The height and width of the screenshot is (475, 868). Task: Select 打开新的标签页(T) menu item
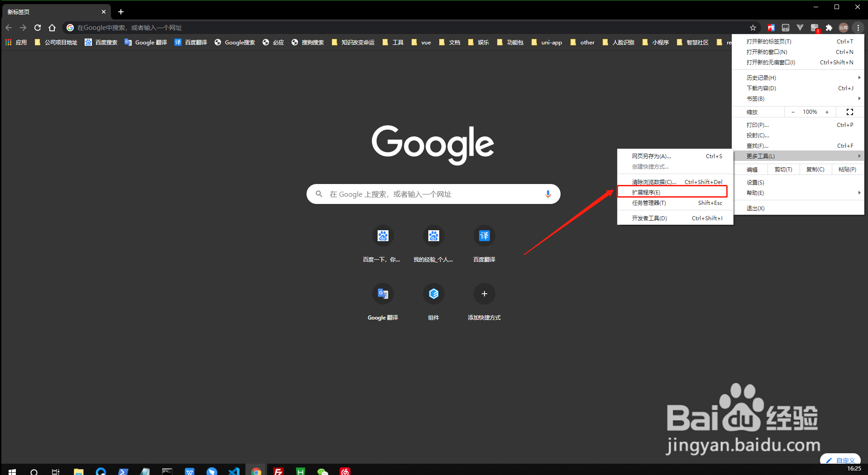pos(798,41)
